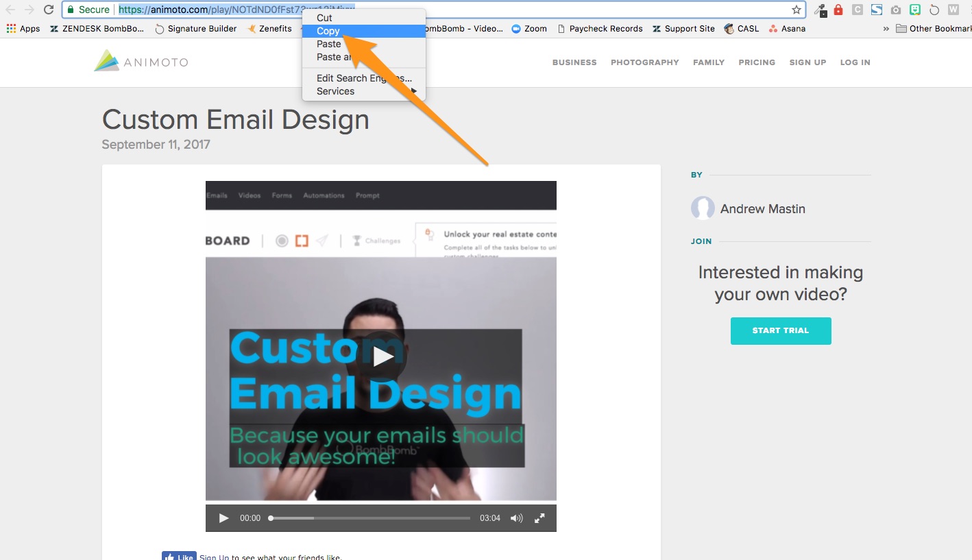Click the Animoto logo
The height and width of the screenshot is (560, 972).
[x=141, y=62]
